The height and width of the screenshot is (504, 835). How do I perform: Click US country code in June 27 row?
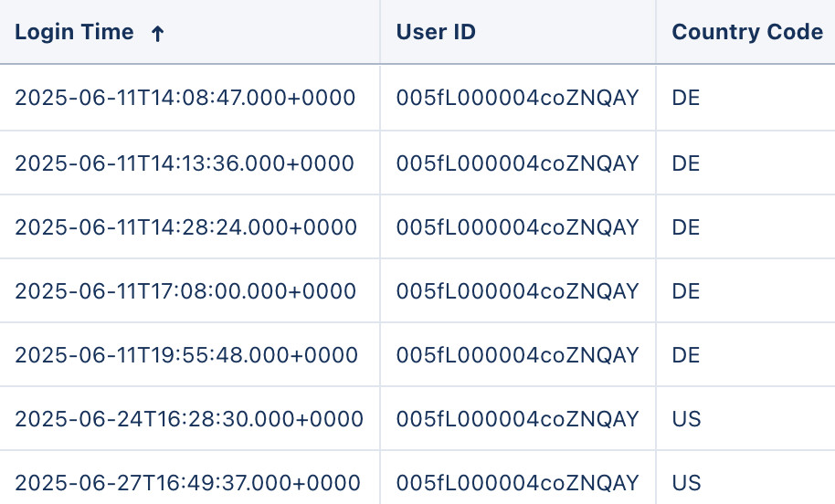[686, 482]
